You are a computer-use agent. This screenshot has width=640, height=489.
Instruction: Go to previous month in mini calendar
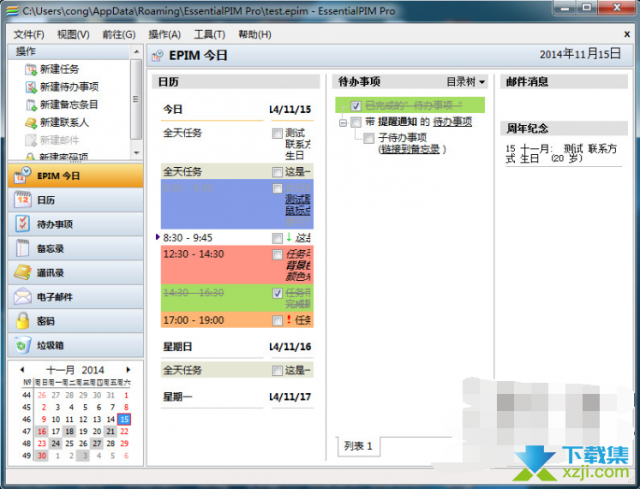pos(22,370)
